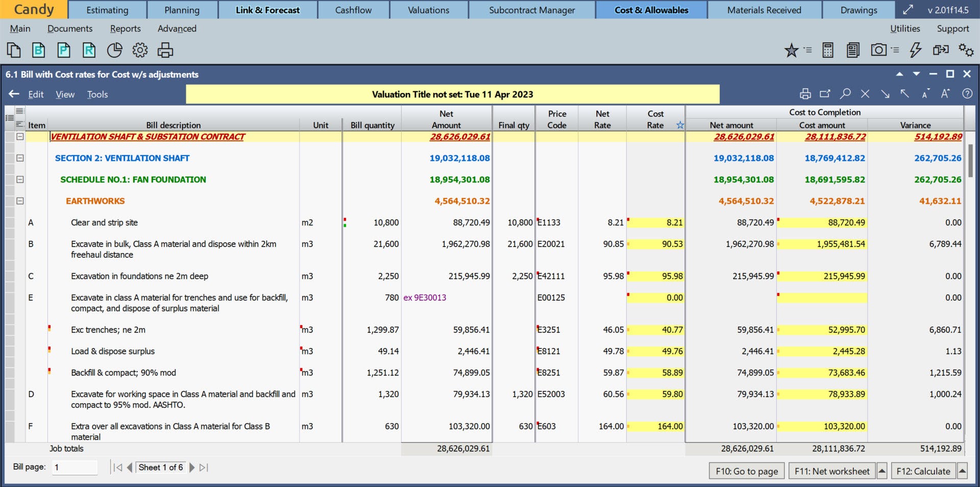Click the up-left diagonal arrow icon
This screenshot has width=980, height=487.
pos(904,93)
